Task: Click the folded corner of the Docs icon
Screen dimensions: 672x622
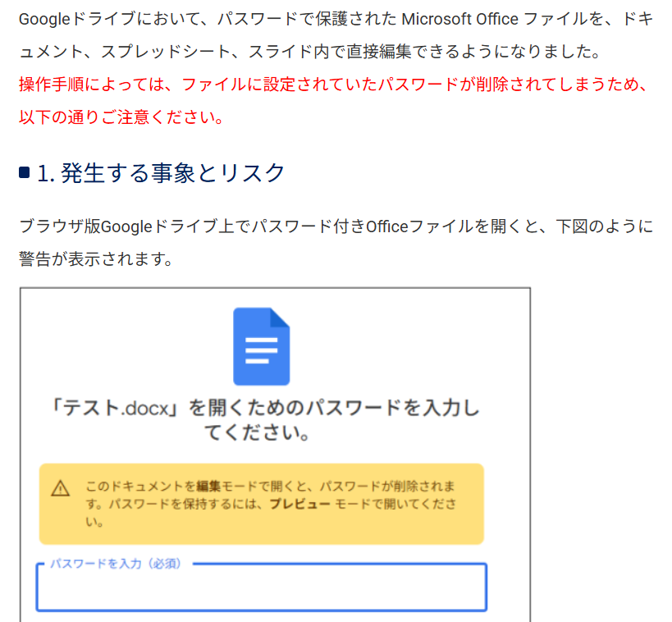Action: 279,319
